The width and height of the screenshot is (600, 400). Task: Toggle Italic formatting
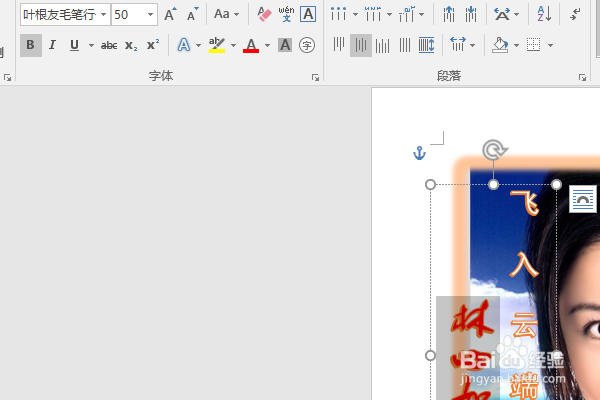pyautogui.click(x=52, y=45)
